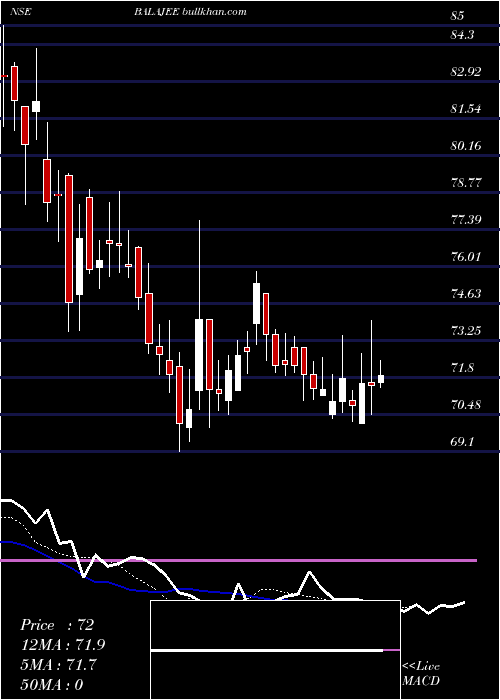Click the 84.3 price axis label
Image resolution: width=500 pixels, height=700 pixels.
pyautogui.click(x=462, y=34)
